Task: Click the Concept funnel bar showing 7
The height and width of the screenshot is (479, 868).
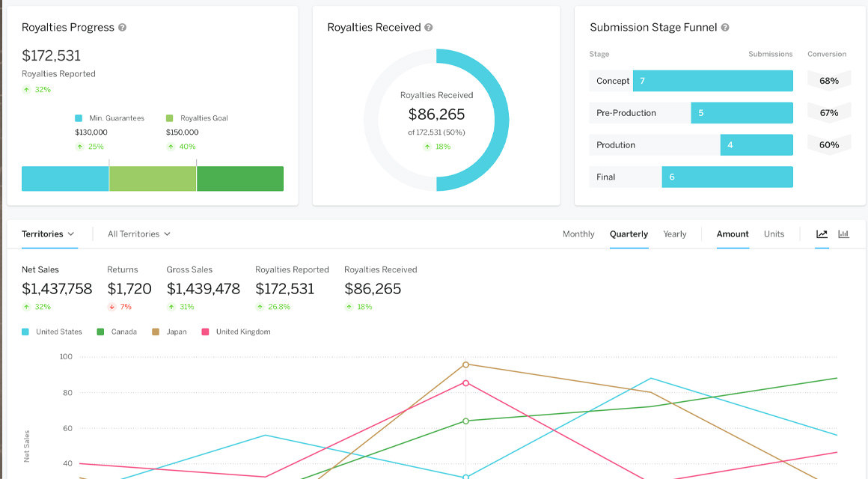Action: pos(713,81)
